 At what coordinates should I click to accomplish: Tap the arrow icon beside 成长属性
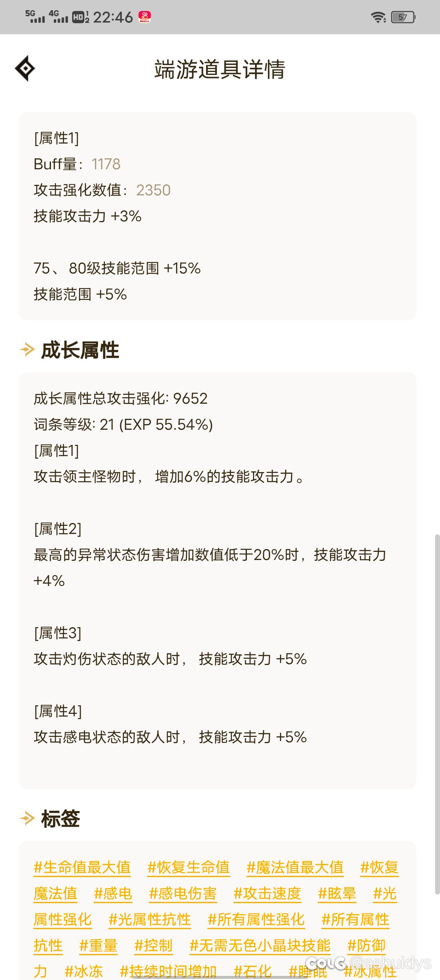click(27, 350)
